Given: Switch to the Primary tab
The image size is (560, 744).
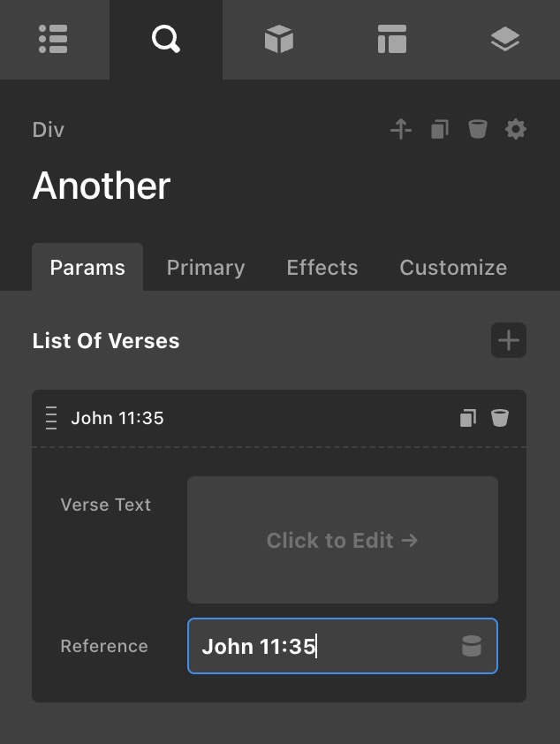Looking at the screenshot, I should click(x=206, y=268).
